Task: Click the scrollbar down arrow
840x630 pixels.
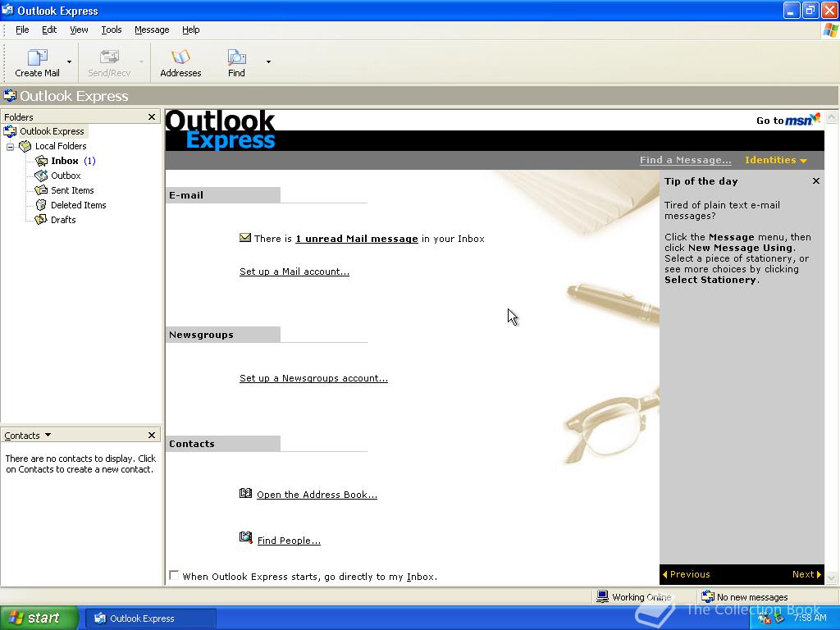Action: click(832, 577)
